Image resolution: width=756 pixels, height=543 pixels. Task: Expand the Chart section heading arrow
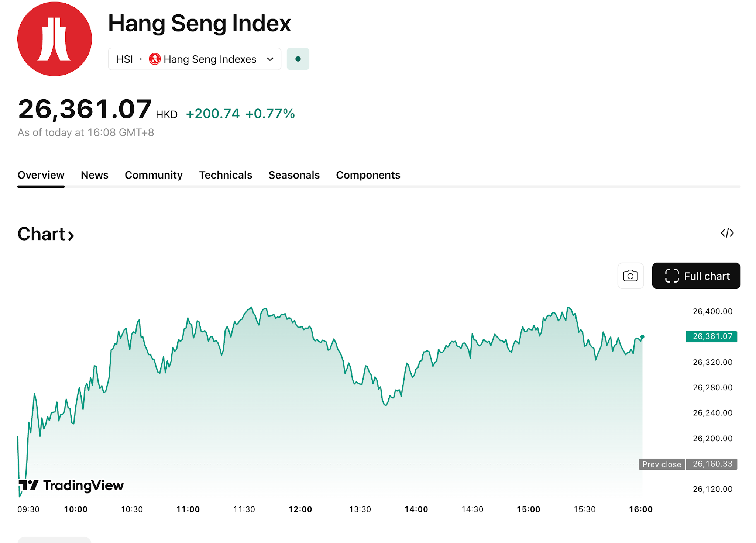click(x=71, y=235)
